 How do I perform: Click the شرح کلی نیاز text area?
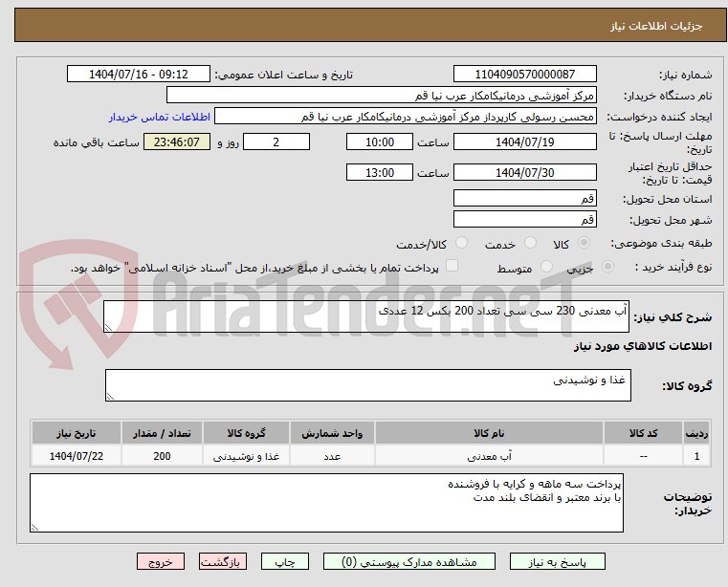click(x=366, y=316)
